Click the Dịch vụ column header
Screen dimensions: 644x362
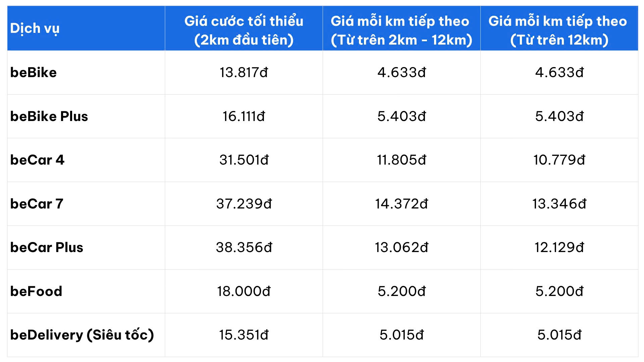tap(35, 29)
